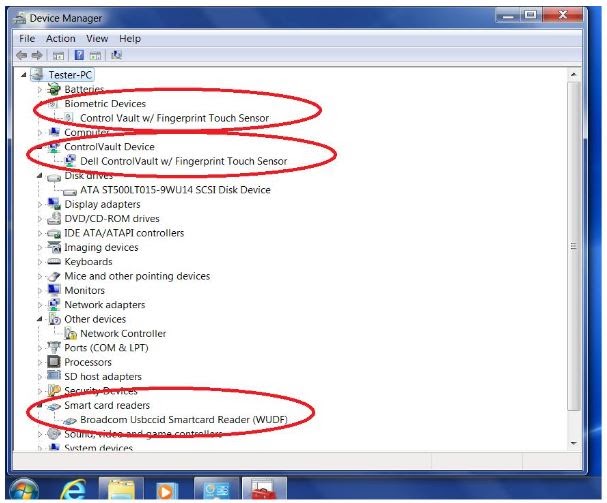Open the Help menu

pos(130,39)
